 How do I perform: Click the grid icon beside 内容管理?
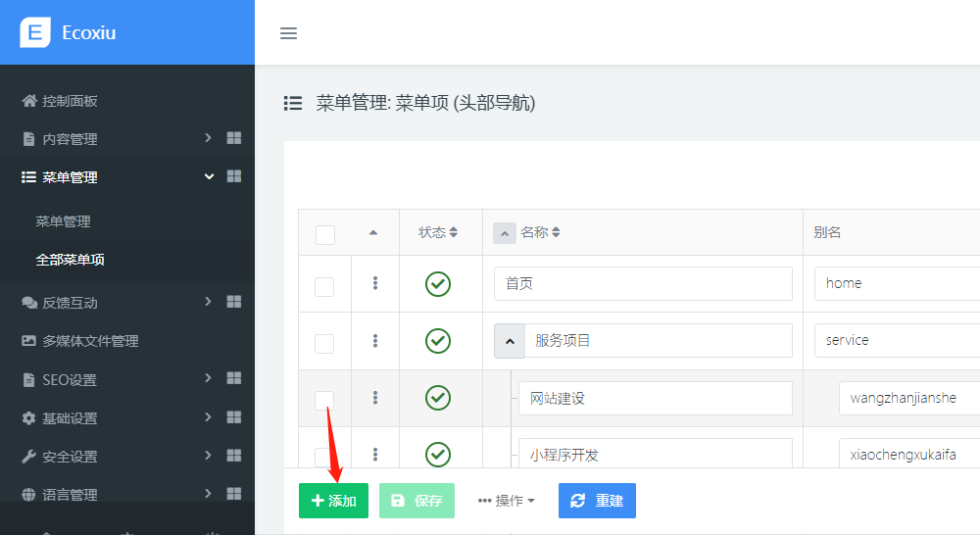pyautogui.click(x=234, y=138)
